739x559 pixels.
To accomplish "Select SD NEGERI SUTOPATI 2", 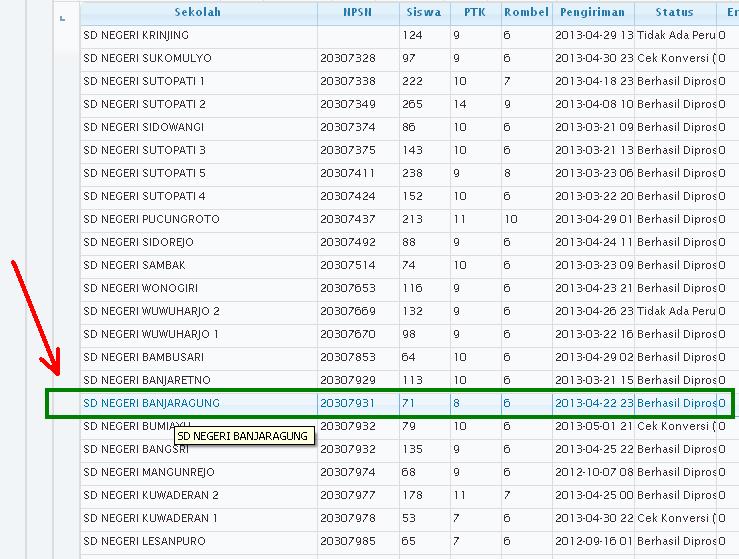I will coord(145,105).
